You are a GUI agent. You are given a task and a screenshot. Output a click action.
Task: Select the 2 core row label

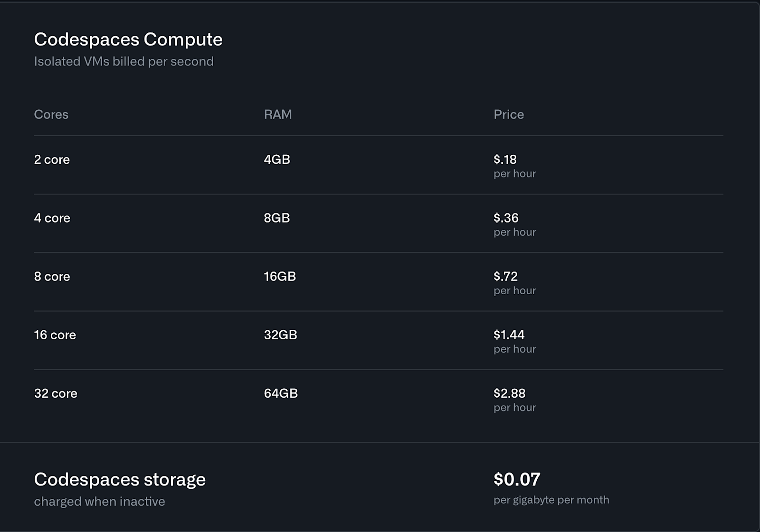point(52,159)
